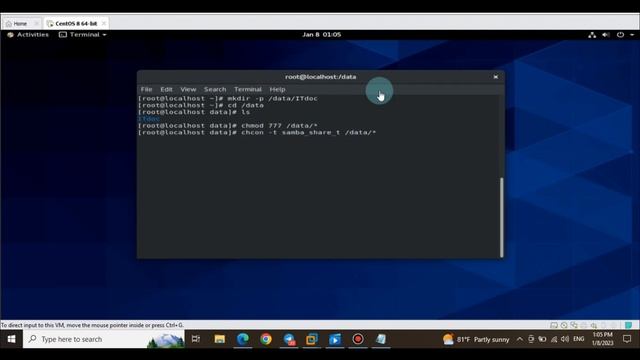Open the red screen recorder taskbar icon

(358, 339)
